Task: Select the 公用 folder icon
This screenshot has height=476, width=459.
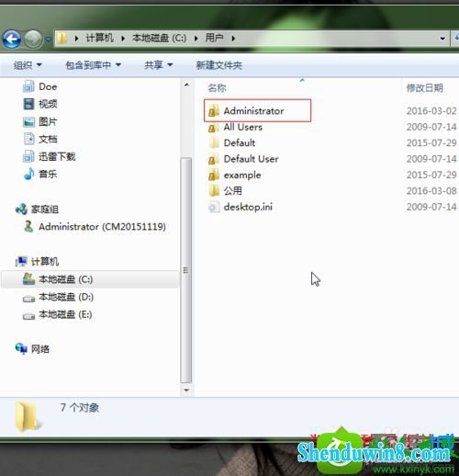Action: click(214, 191)
